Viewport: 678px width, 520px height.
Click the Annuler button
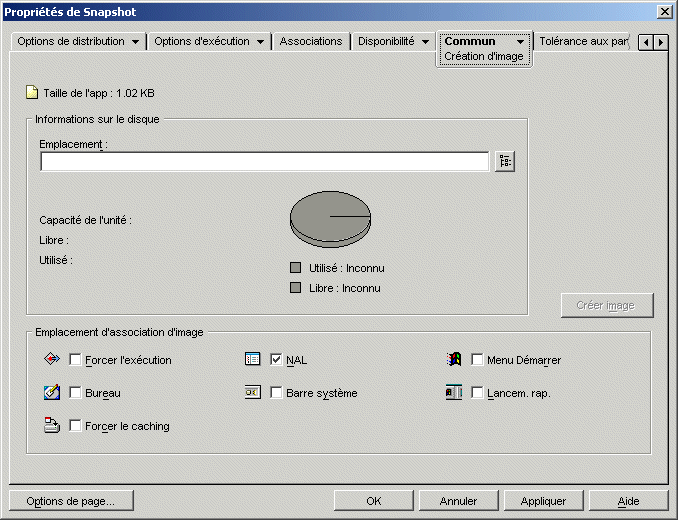pos(458,501)
